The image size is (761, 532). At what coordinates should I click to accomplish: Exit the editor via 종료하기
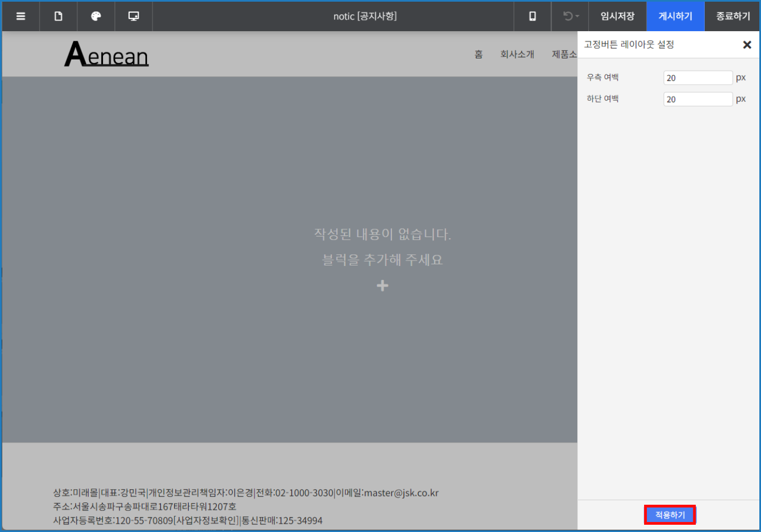733,16
